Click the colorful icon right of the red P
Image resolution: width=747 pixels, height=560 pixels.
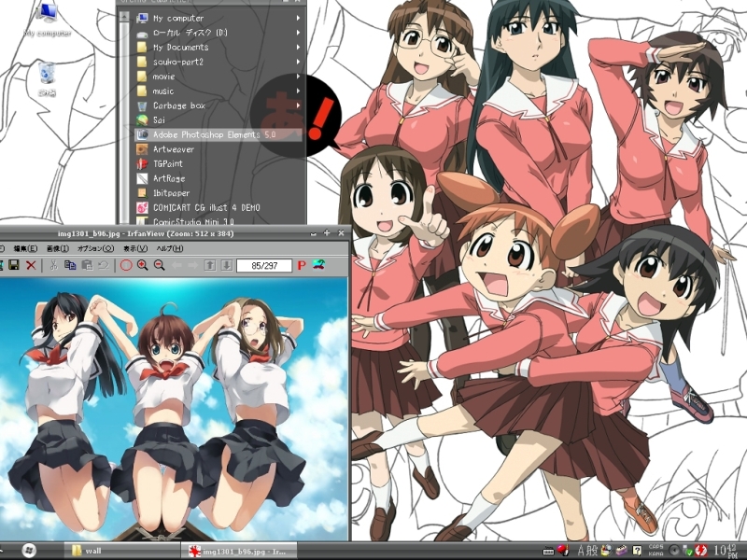pyautogui.click(x=318, y=265)
